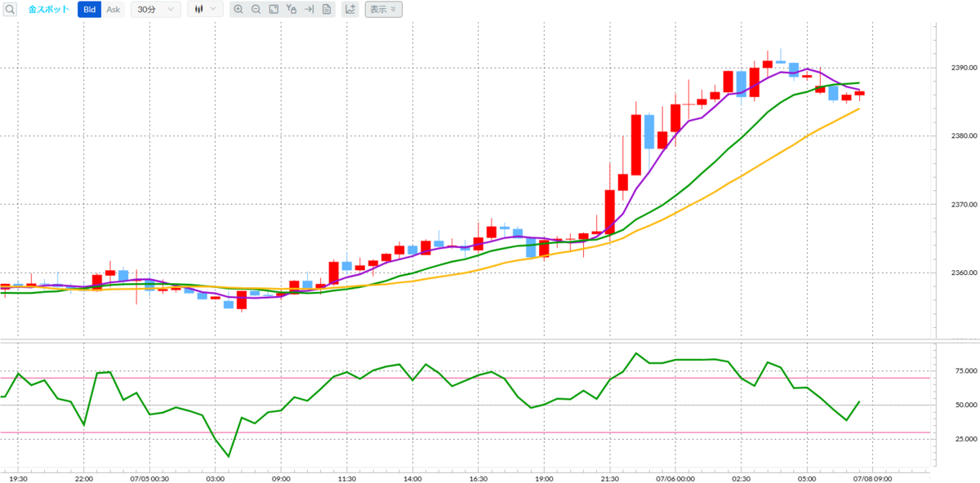This screenshot has height=483, width=980.
Task: Click the 19:00 time axis label
Action: click(x=545, y=479)
